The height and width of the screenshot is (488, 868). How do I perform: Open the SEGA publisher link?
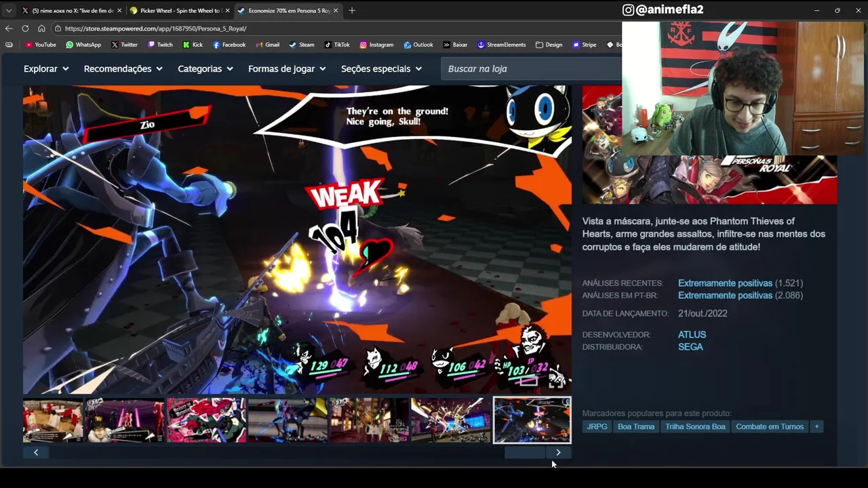coord(690,347)
